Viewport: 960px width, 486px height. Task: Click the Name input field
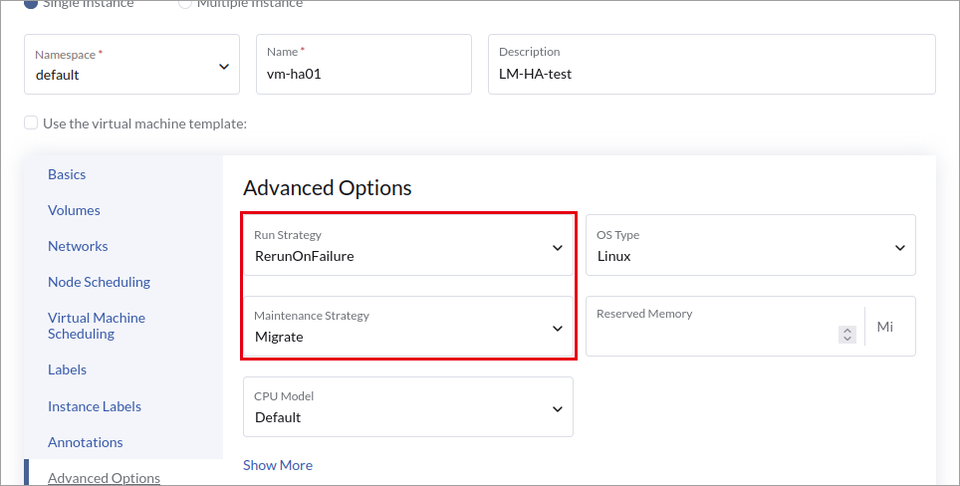click(x=364, y=64)
